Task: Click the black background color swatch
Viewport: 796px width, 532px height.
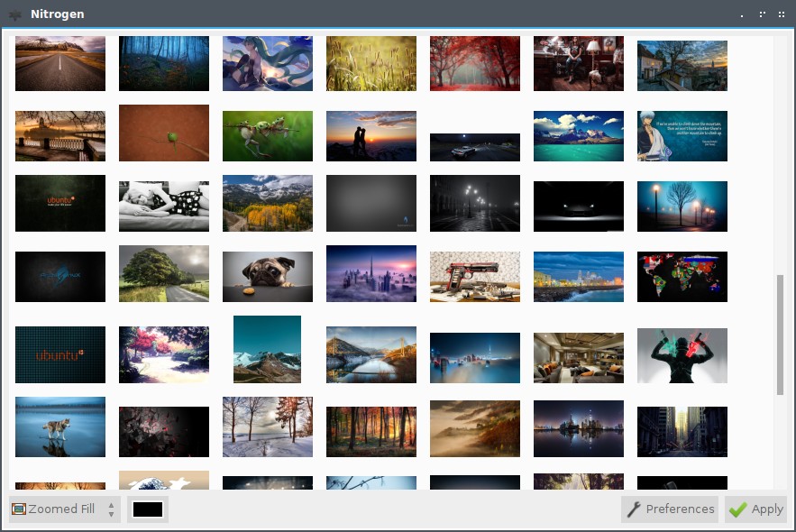Action: click(x=148, y=509)
